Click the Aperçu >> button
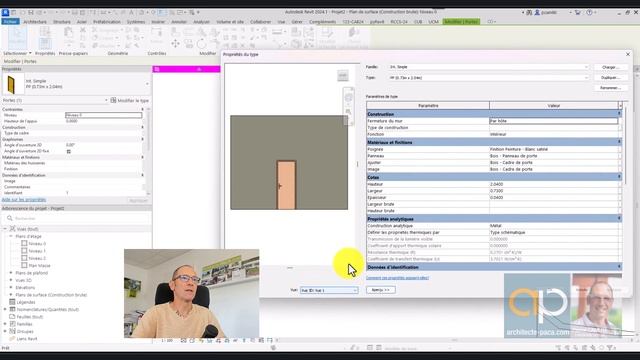640x360 pixels. (x=380, y=290)
